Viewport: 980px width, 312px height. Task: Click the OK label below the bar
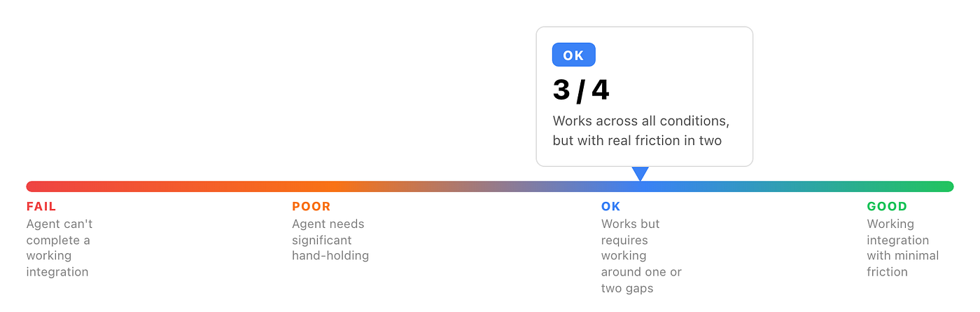tap(611, 207)
